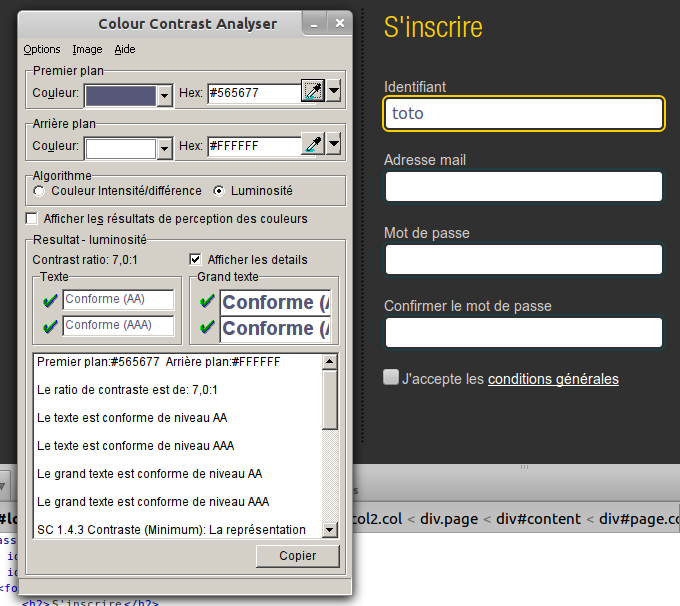Viewport: 680px width, 606px height.
Task: Click Contrast ratio: 7,0:1 label
Action: 85,260
